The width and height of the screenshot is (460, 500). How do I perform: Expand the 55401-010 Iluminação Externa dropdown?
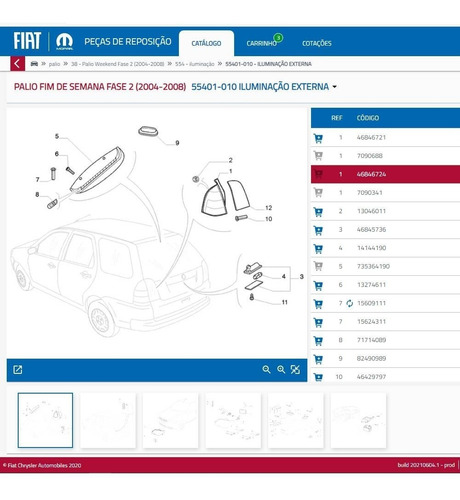click(x=334, y=87)
